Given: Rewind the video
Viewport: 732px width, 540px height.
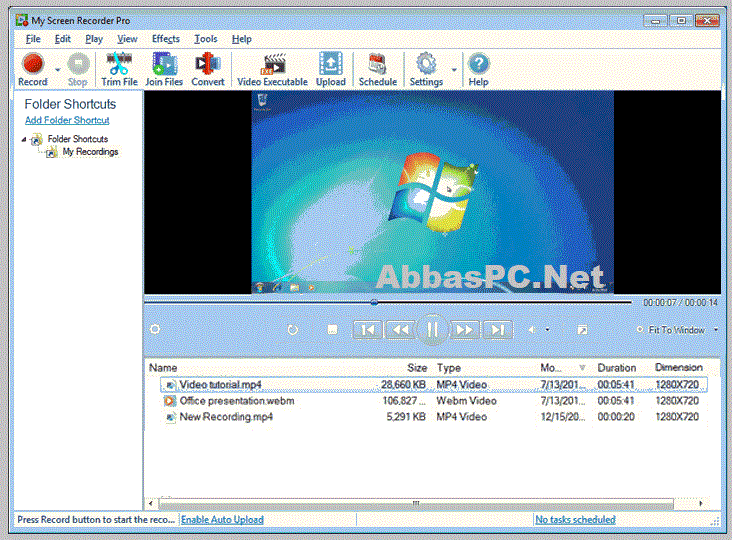Looking at the screenshot, I should point(400,330).
